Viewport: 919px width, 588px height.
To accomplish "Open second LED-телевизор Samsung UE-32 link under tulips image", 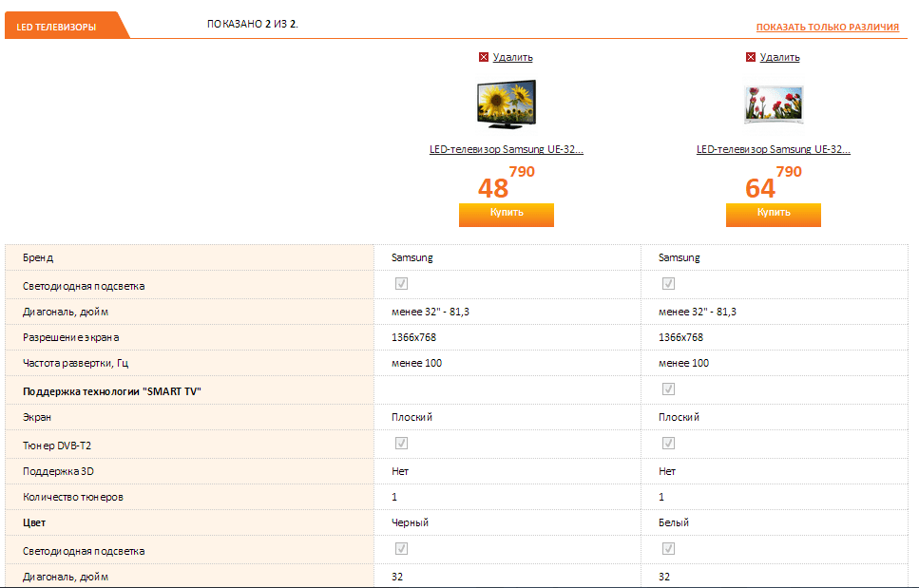I will pos(773,149).
